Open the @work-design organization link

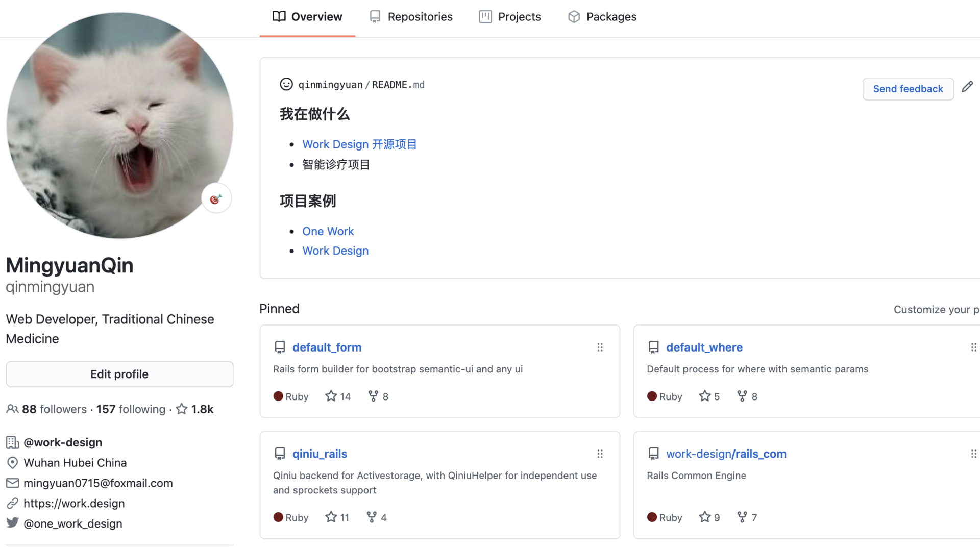pos(63,442)
